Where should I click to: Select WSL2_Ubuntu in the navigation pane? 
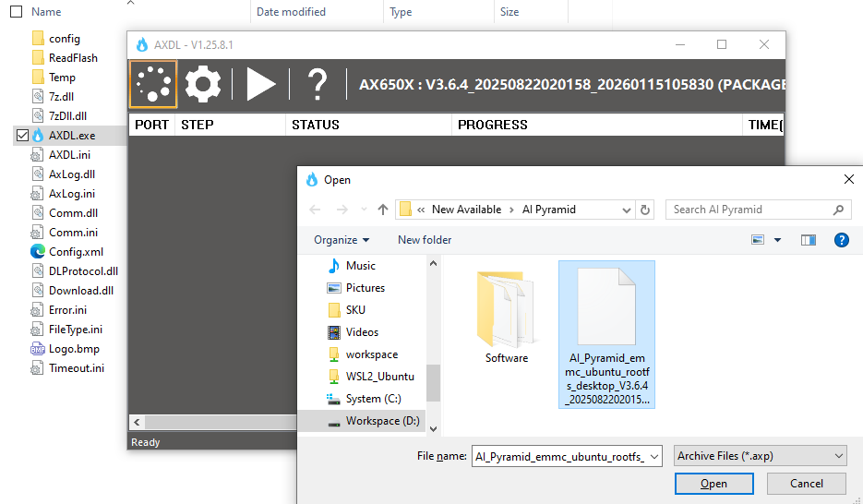pyautogui.click(x=379, y=377)
